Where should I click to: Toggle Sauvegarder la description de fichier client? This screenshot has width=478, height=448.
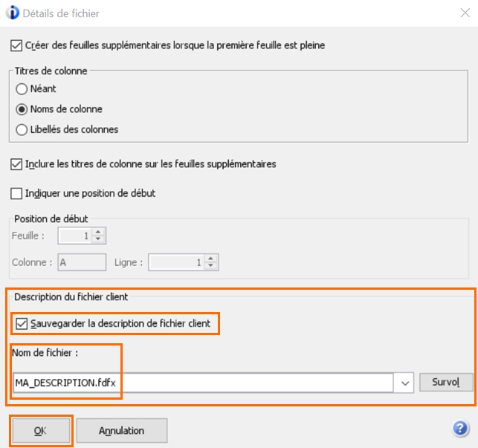click(x=22, y=324)
